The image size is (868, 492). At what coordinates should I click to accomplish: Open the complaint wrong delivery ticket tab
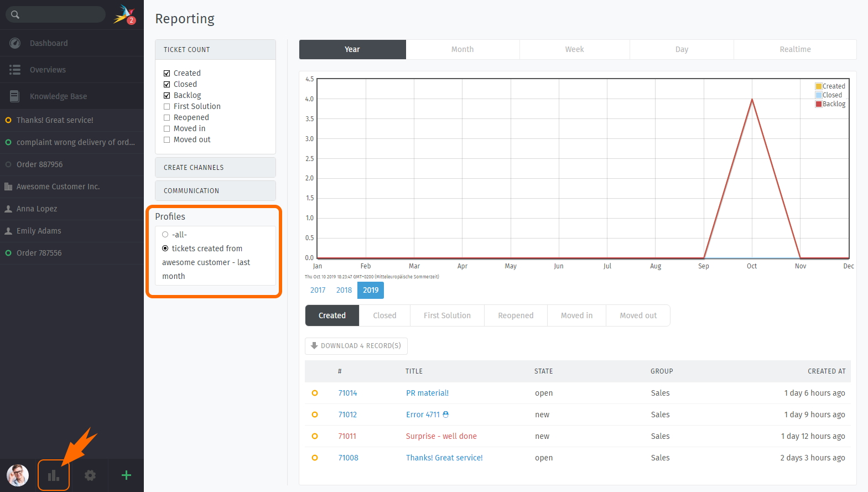(72, 142)
